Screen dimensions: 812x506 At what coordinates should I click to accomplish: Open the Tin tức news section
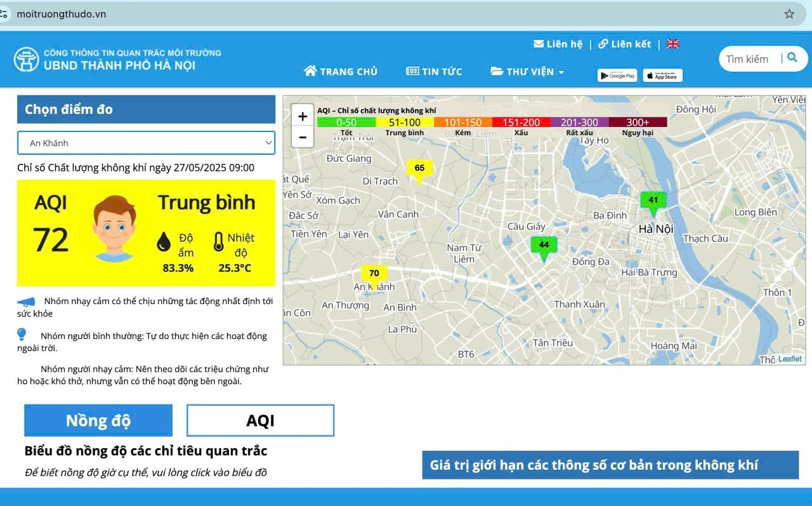pos(435,72)
